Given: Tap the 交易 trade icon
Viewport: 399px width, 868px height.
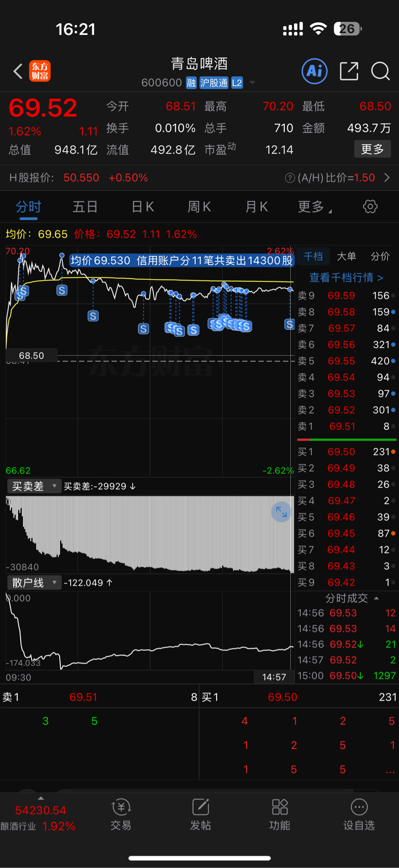Looking at the screenshot, I should point(121,814).
